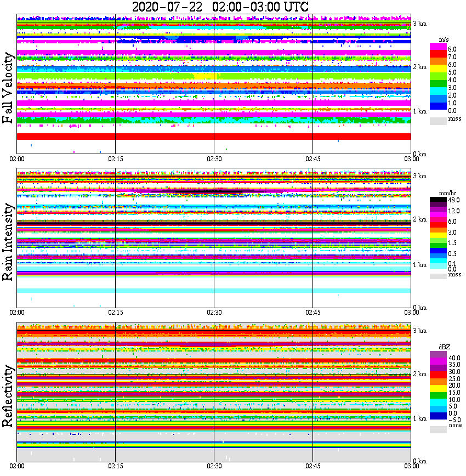466x476 pixels.
Task: Click the '48.0' value in mm/hr legend
Action: click(454, 200)
